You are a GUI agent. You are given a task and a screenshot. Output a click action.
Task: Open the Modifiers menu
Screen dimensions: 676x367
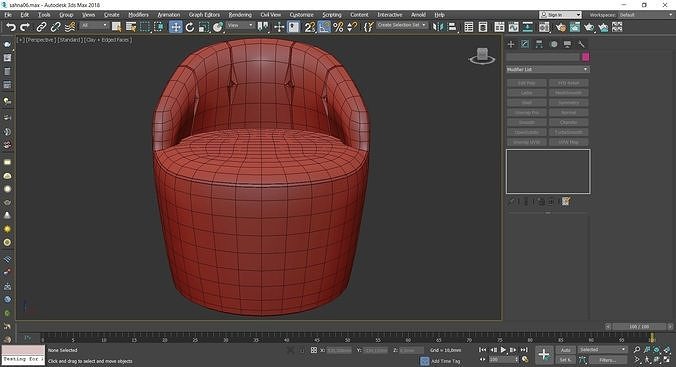(138, 15)
